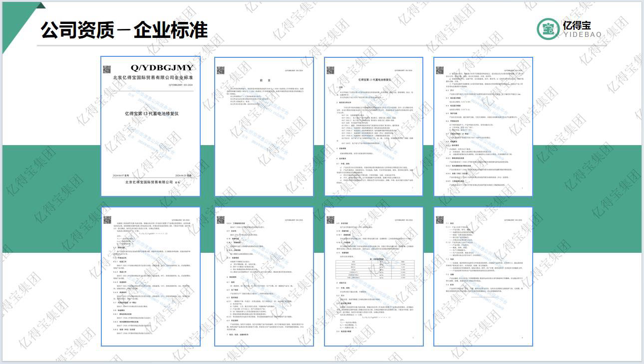Click the YIDEBAO English logo text
Screen dimensions: 644x364
pos(583,34)
